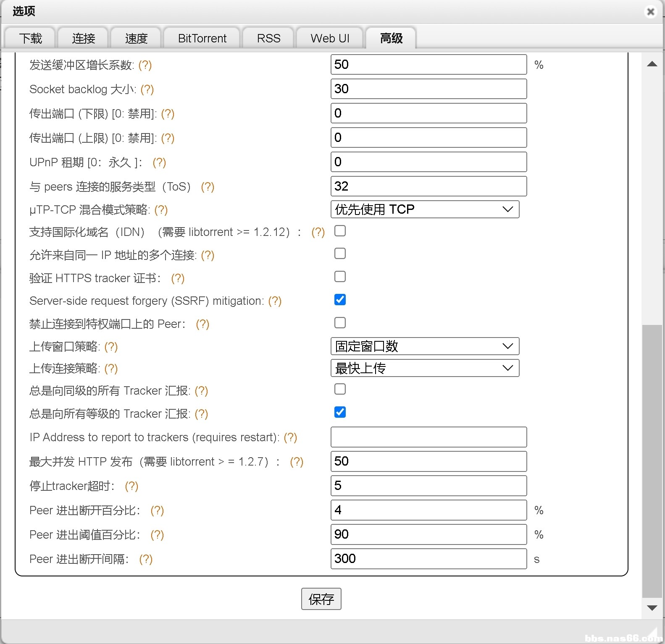665x644 pixels.
Task: Focus the Peer 进出断开百分比 field
Action: (428, 510)
